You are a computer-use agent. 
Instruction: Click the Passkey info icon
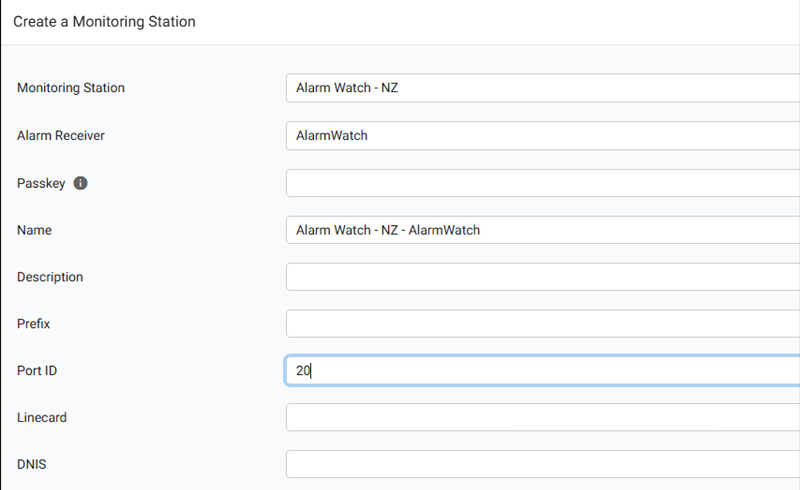pos(81,183)
